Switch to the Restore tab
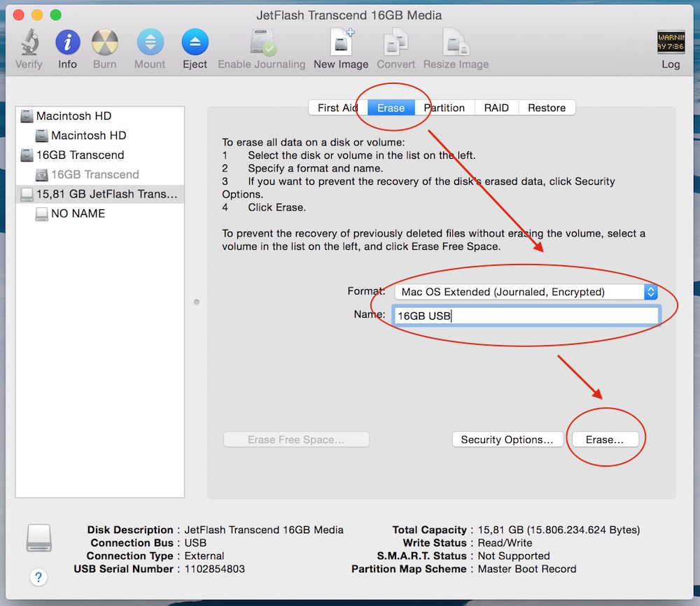Image resolution: width=700 pixels, height=606 pixels. [x=547, y=108]
